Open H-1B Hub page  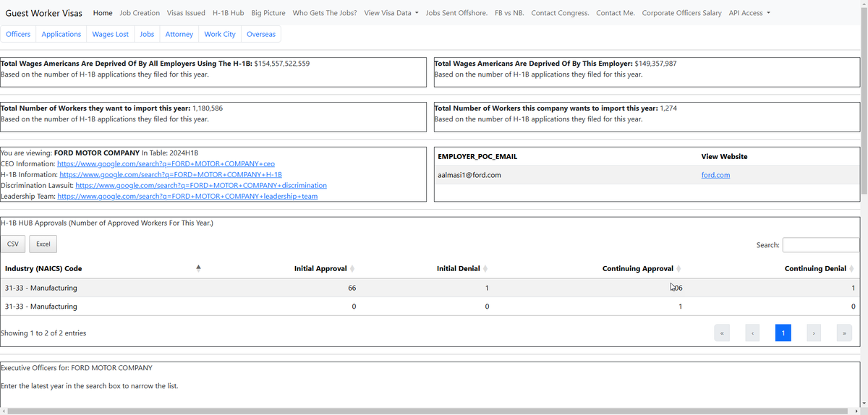(228, 13)
